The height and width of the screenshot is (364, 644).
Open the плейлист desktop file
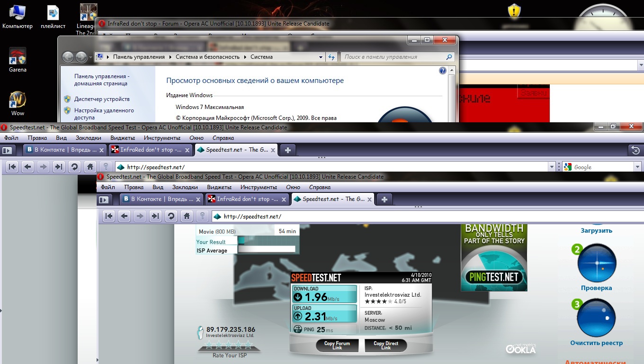point(53,17)
